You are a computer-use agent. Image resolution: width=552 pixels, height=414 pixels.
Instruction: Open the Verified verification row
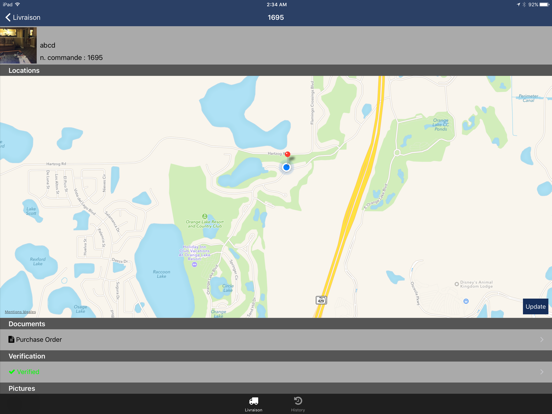point(276,372)
